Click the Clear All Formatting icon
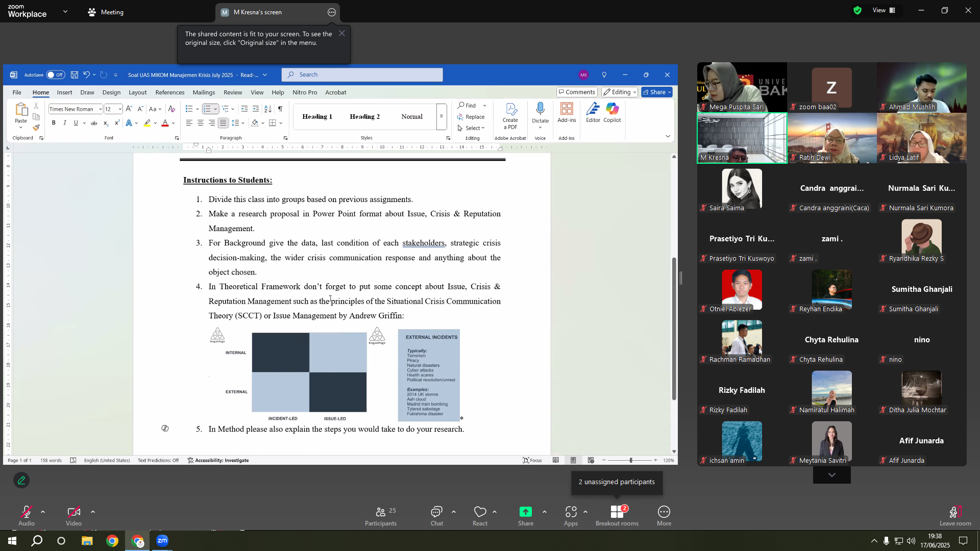Image resolution: width=980 pixels, height=551 pixels. coord(171,109)
